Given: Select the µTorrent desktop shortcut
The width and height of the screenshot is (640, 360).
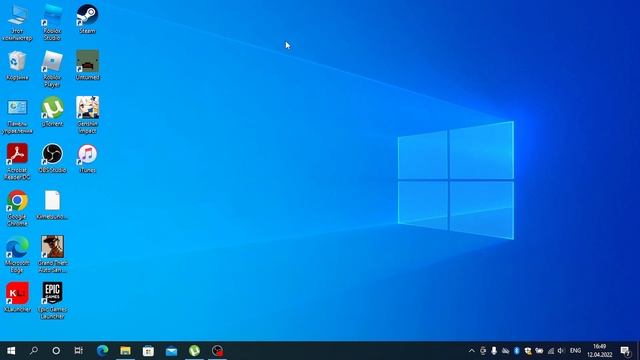Looking at the screenshot, I should coord(52,112).
